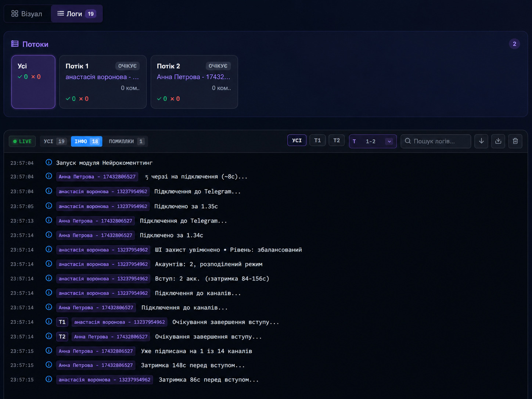This screenshot has width=532, height=399.
Task: Select the УСІ thread filter button
Action: [x=297, y=140]
